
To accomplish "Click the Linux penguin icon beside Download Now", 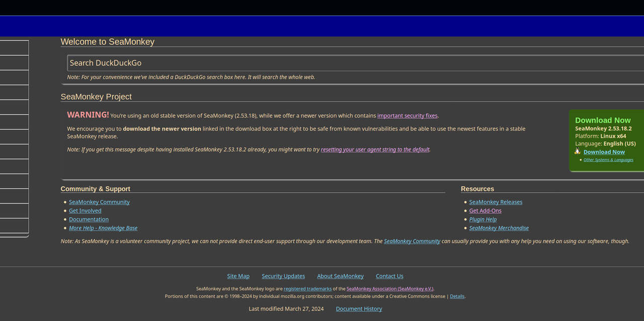I will (578, 151).
